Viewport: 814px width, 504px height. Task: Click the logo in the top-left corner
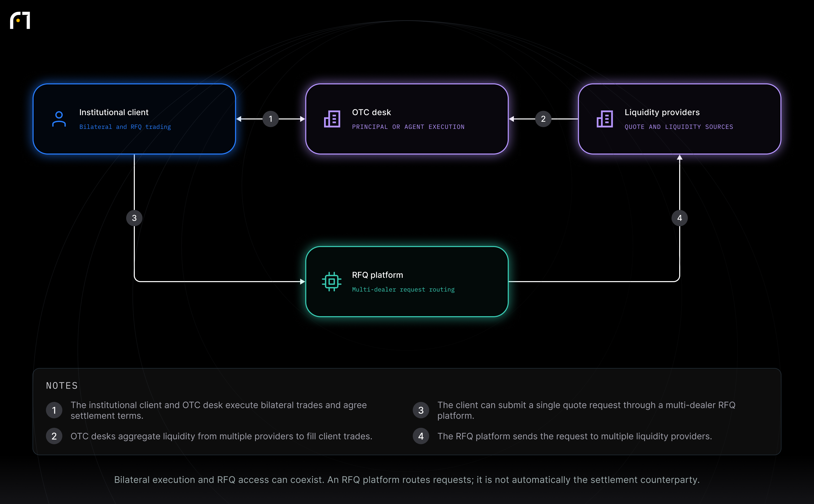[x=20, y=20]
